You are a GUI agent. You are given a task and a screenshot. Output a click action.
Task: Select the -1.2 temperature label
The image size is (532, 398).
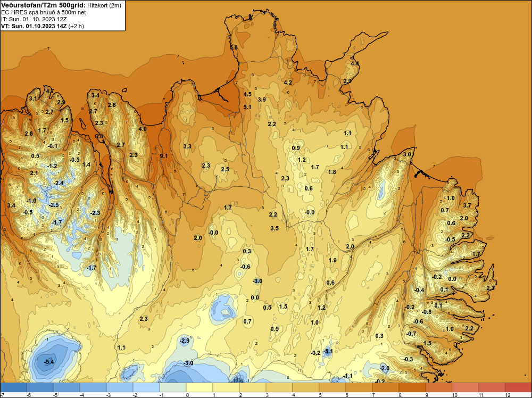[52, 166]
